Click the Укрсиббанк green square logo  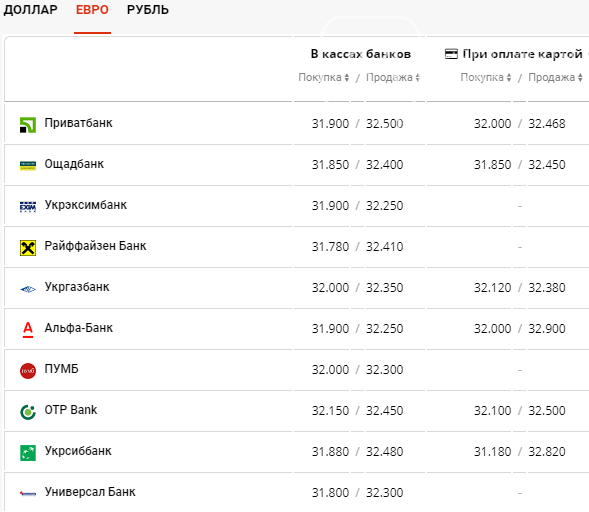(x=28, y=453)
